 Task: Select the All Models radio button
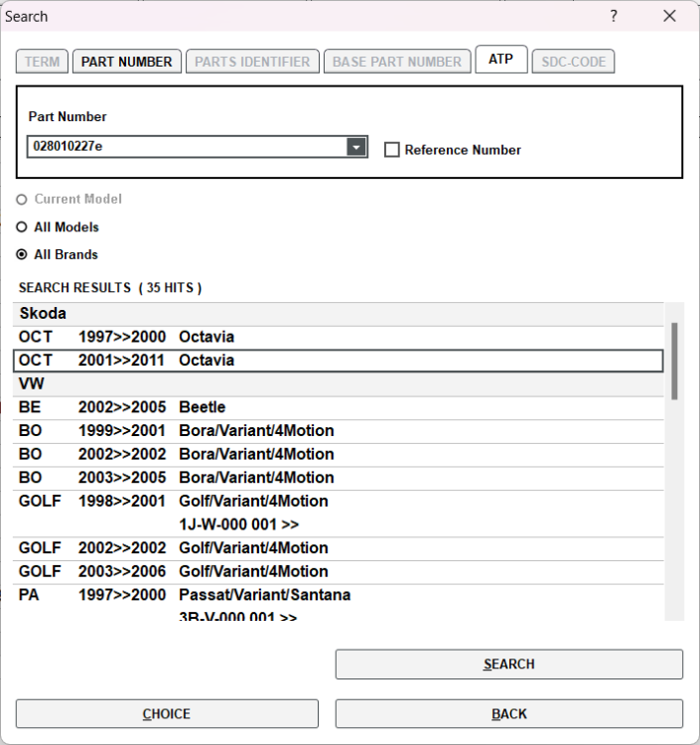tap(22, 226)
